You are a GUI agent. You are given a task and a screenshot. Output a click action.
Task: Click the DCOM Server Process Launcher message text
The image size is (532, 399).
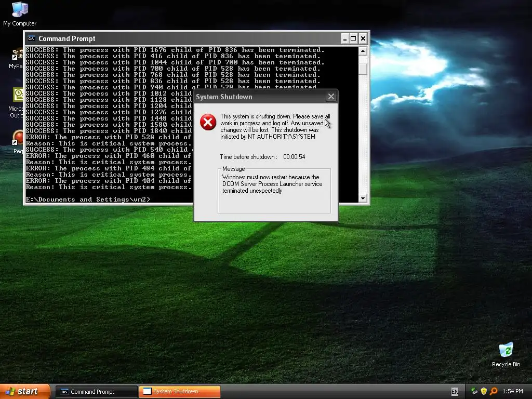tap(272, 184)
